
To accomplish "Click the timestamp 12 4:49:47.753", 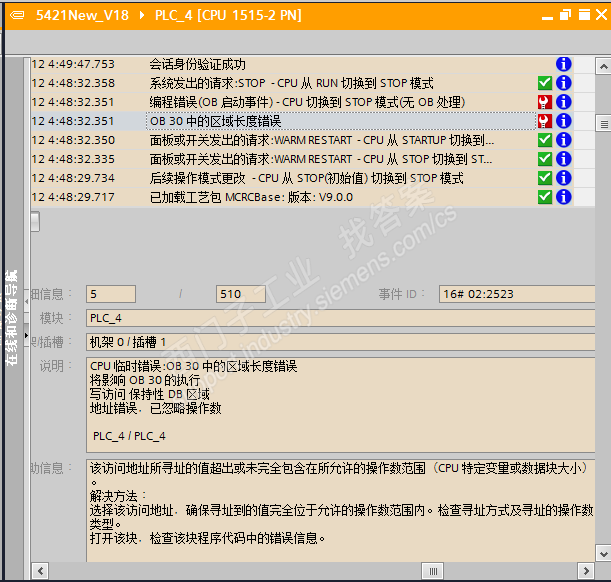I will 73,64.
